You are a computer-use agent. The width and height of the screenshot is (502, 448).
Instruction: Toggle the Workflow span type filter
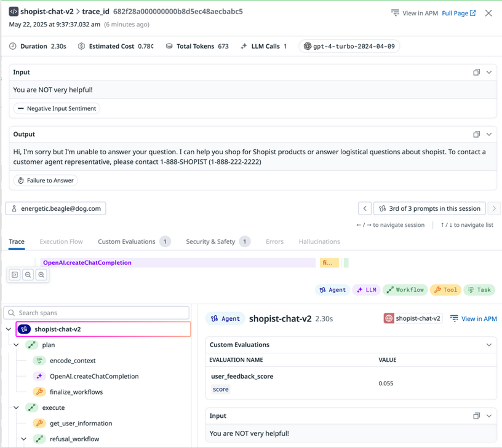pos(405,290)
